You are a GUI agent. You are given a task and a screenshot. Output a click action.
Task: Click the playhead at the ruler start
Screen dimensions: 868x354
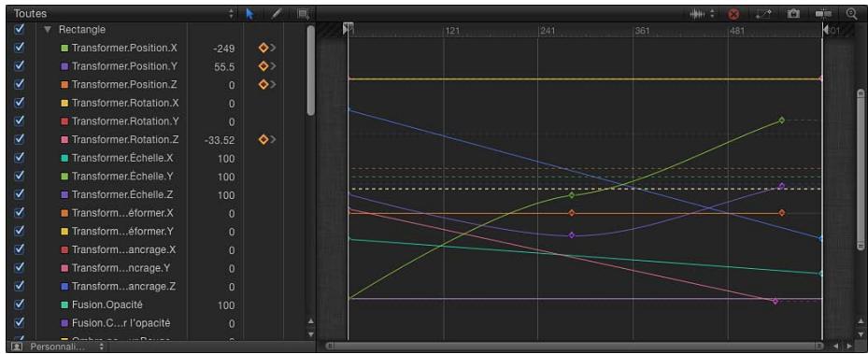click(x=348, y=28)
